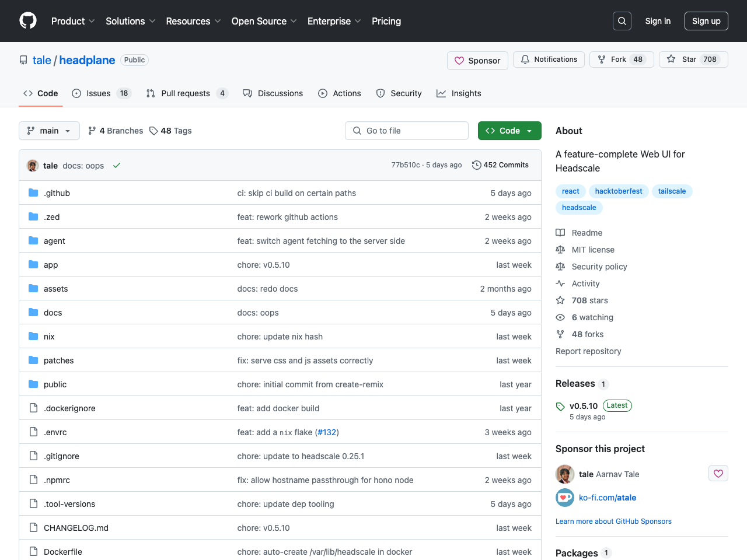Screen dimensions: 747x560
Task: Click the eye icon beside 6 watching
Action: click(x=560, y=317)
